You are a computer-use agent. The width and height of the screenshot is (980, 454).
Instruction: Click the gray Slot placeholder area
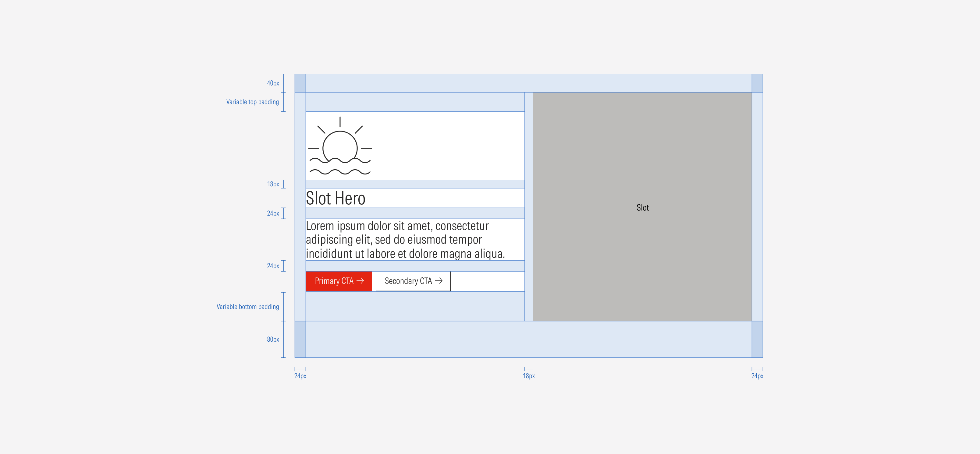point(642,207)
